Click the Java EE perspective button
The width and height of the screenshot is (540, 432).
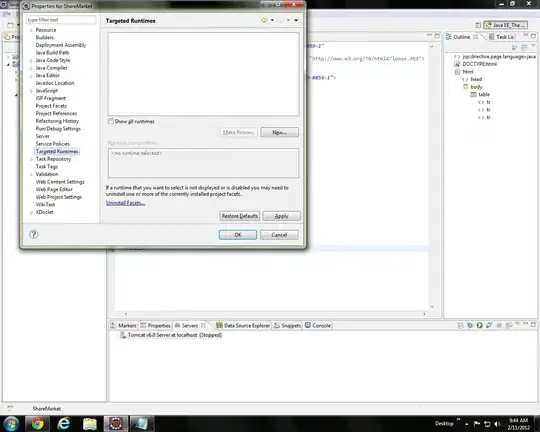[x=505, y=25]
